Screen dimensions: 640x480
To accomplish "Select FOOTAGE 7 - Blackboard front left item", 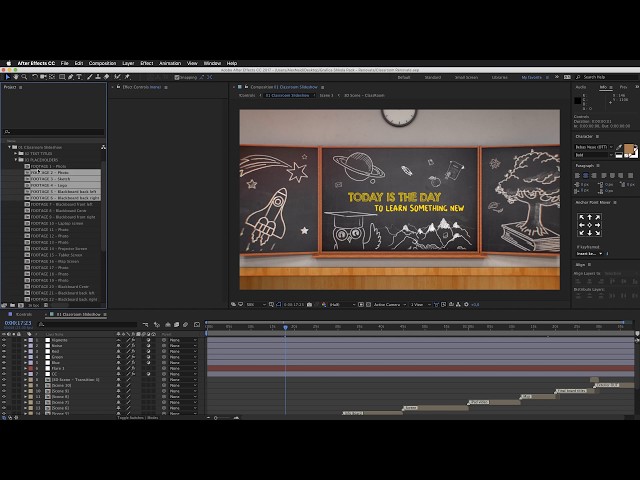I will click(x=62, y=204).
